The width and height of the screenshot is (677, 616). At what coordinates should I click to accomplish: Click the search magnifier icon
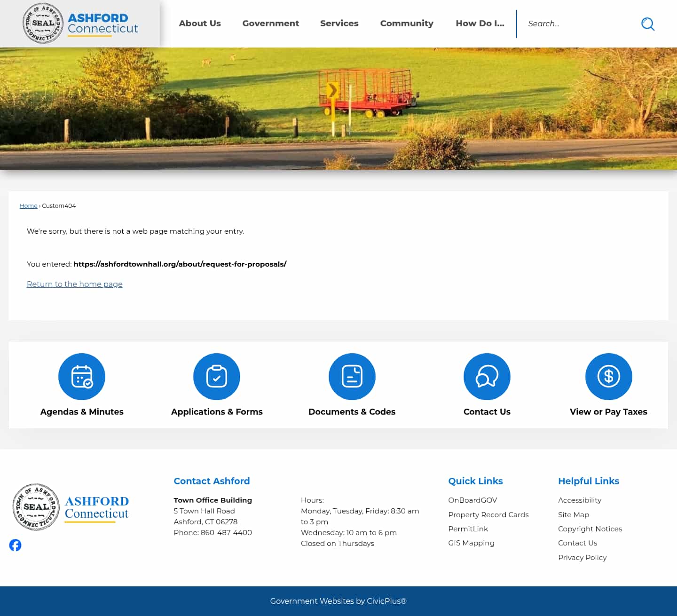647,24
